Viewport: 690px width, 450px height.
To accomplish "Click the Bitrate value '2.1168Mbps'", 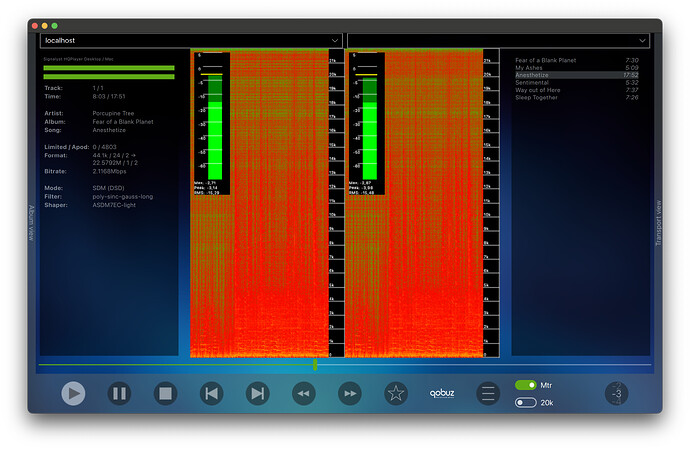I will pos(109,172).
